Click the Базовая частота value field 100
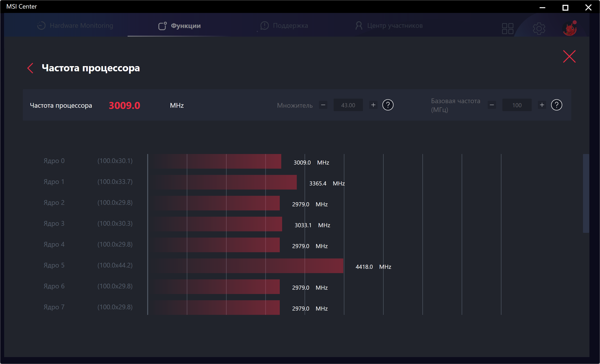Image resolution: width=600 pixels, height=364 pixels. point(517,105)
